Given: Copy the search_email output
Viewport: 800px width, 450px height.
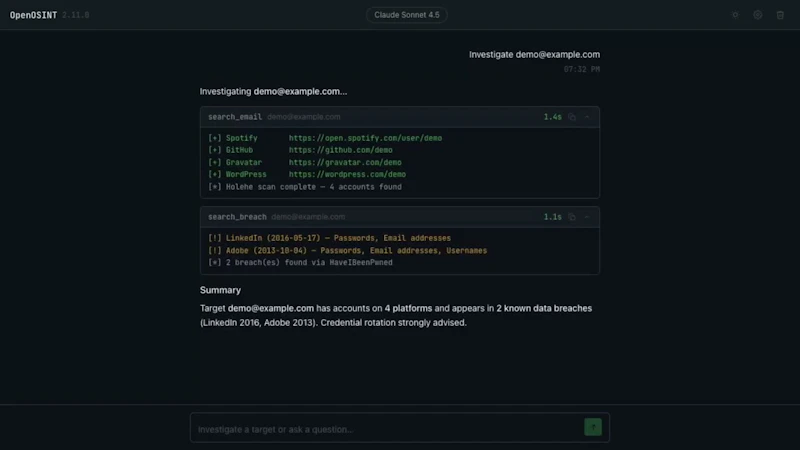Looking at the screenshot, I should click(572, 117).
